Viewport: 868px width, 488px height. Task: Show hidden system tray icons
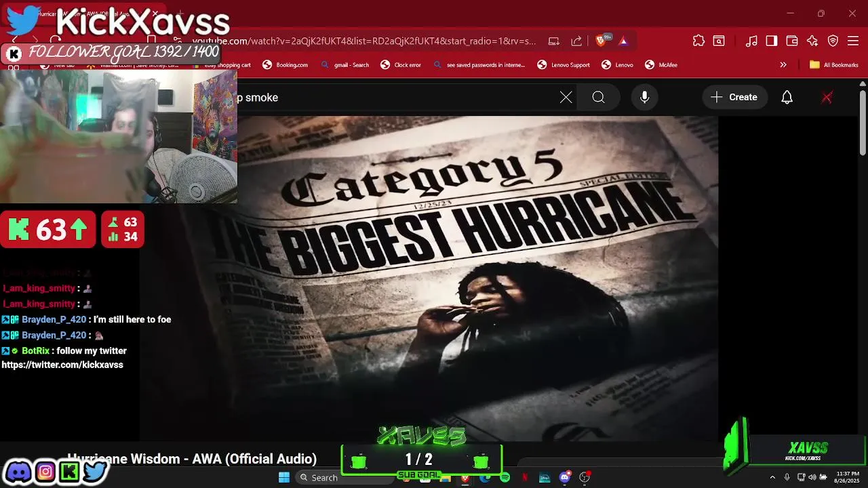pos(772,477)
